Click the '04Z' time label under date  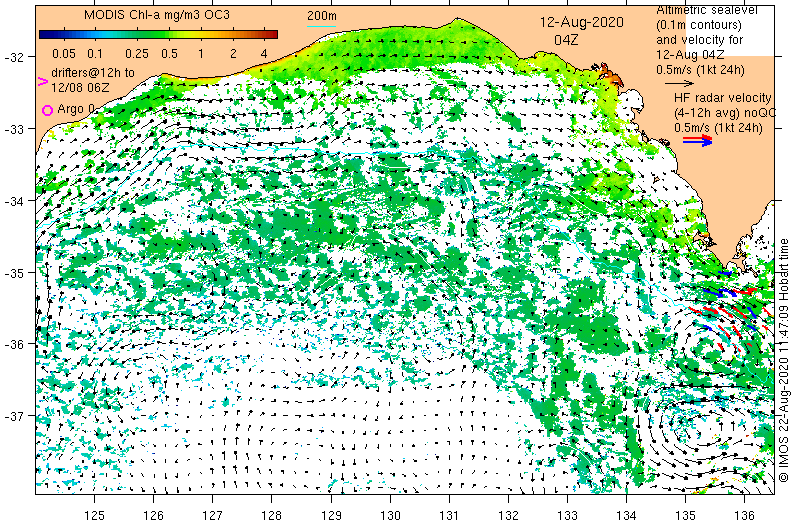(x=566, y=40)
